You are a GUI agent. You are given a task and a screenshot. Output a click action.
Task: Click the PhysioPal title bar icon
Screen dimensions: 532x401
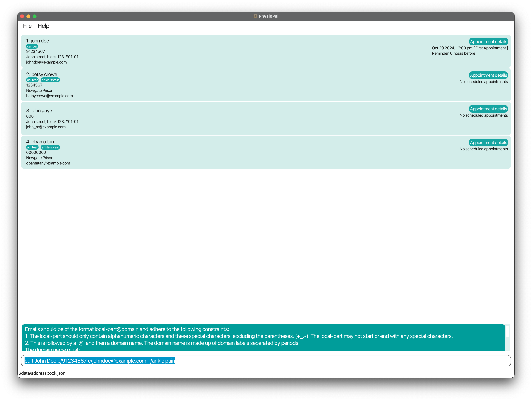coord(255,16)
